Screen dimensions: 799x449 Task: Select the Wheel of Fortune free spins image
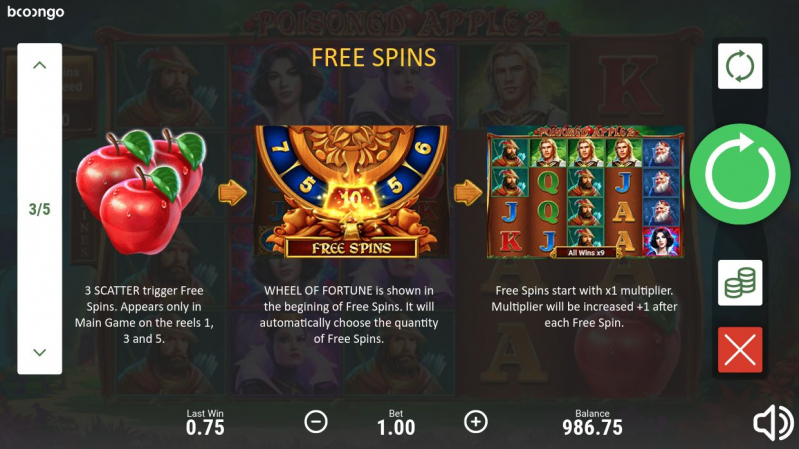click(x=352, y=192)
